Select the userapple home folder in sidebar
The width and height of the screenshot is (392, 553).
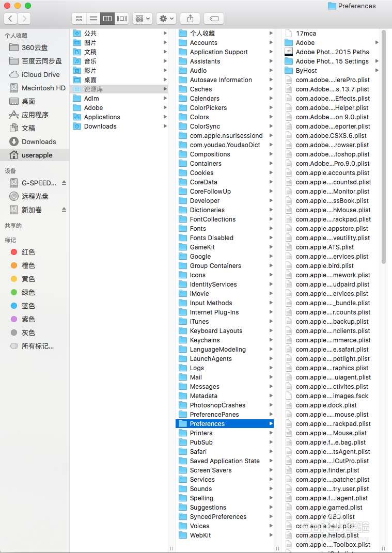[x=35, y=155]
